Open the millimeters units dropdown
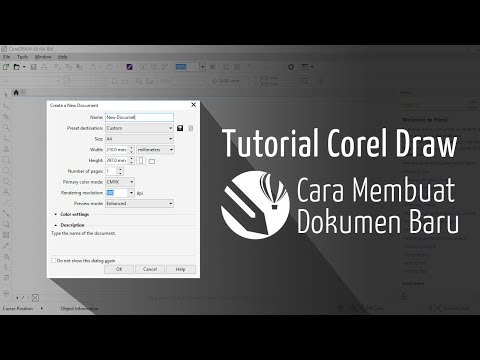Screen dimensions: 480x360 (x=155, y=150)
